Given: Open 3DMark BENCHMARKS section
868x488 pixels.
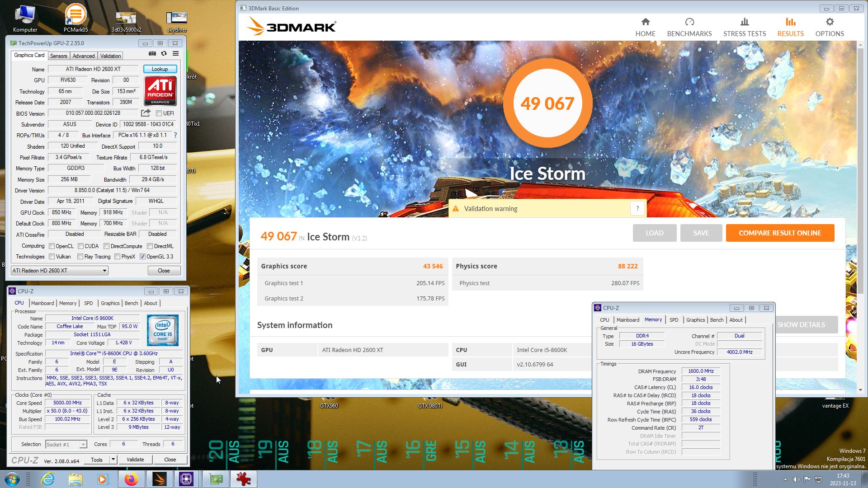Looking at the screenshot, I should (689, 27).
